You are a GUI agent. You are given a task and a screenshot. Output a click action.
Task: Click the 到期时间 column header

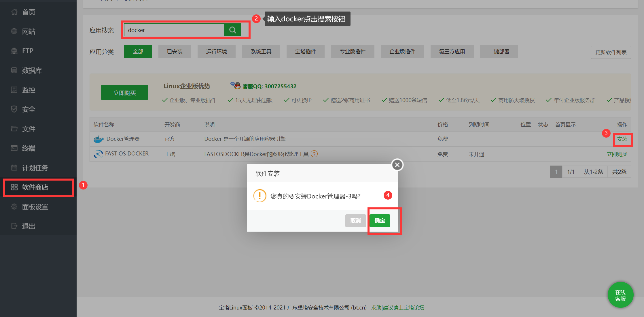coord(479,125)
